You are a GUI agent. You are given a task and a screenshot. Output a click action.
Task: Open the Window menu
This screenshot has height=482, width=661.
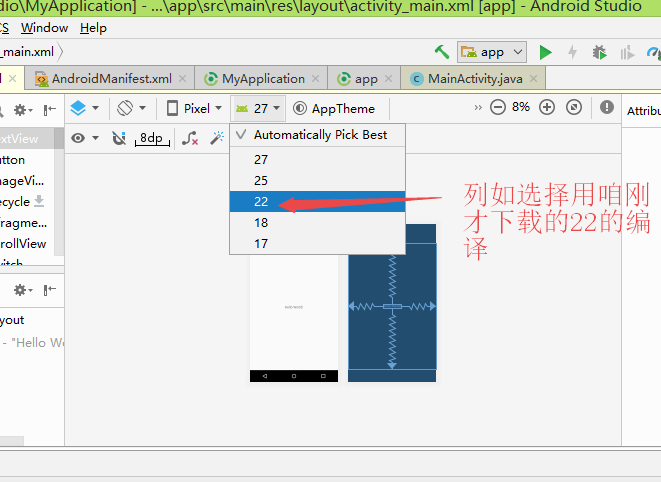44,28
